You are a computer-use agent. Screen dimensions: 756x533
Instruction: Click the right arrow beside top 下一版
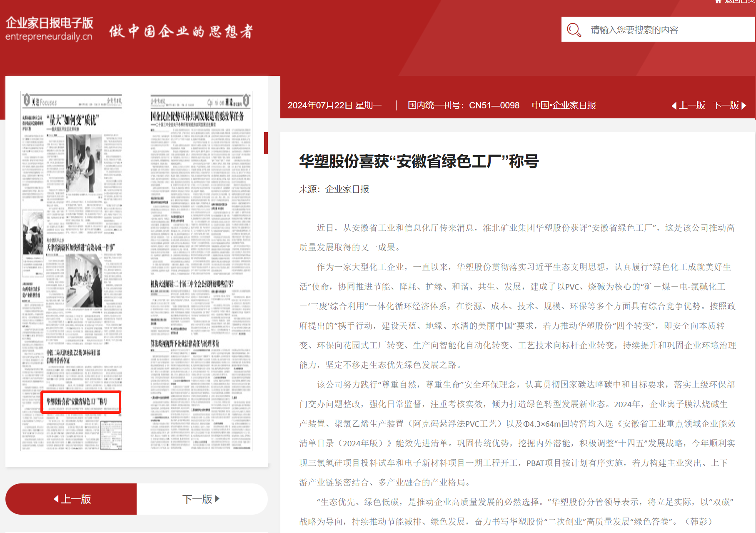pos(744,106)
